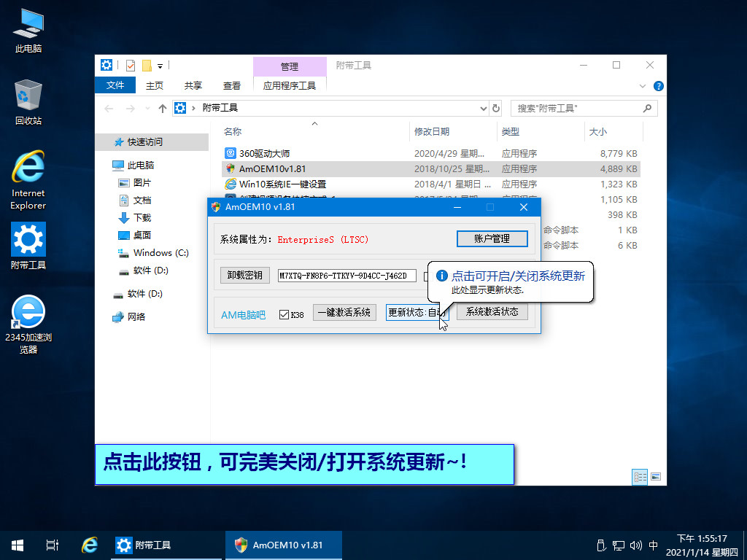Click the 更新状态 toggle button

417,312
